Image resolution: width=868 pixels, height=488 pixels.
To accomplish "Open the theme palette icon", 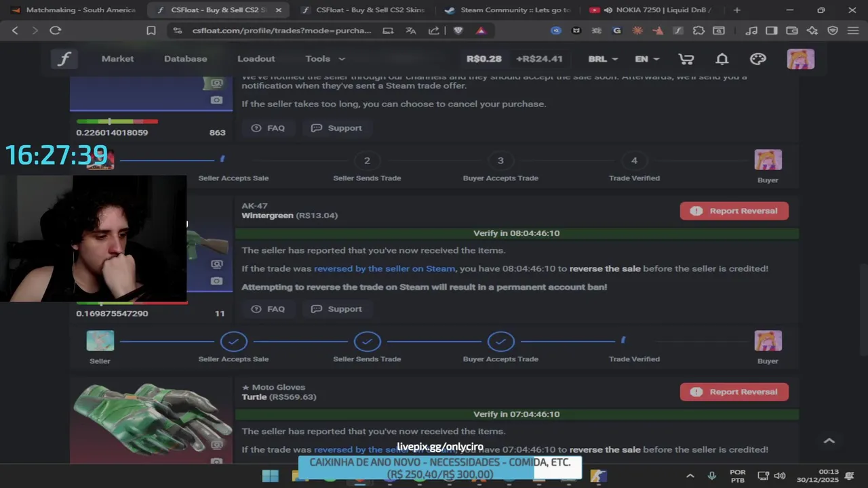I will 757,59.
